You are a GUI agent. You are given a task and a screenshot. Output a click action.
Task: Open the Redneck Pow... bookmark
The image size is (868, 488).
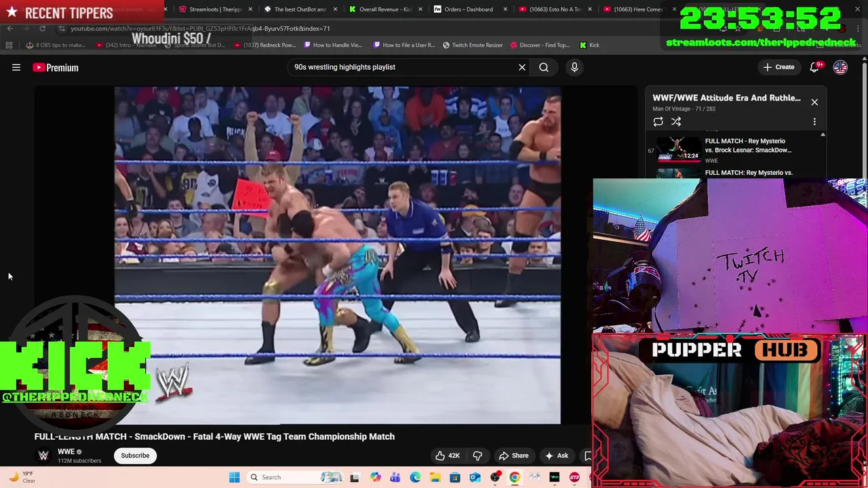264,45
